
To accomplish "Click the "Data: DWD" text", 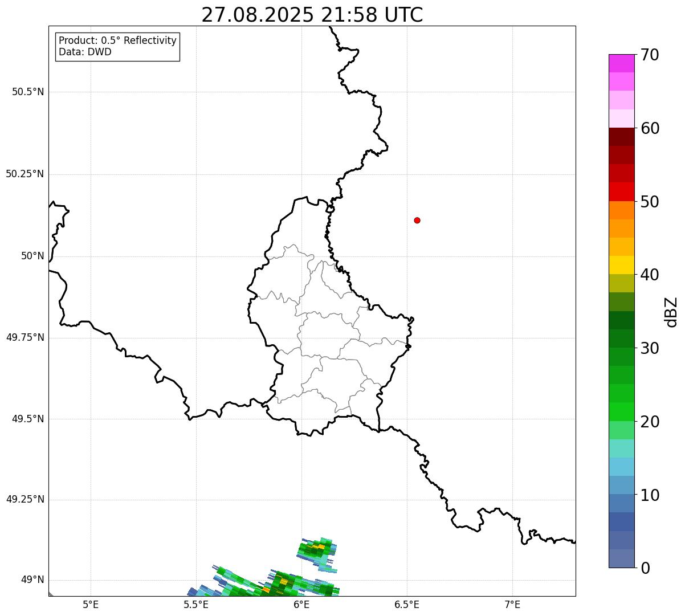I will [85, 52].
